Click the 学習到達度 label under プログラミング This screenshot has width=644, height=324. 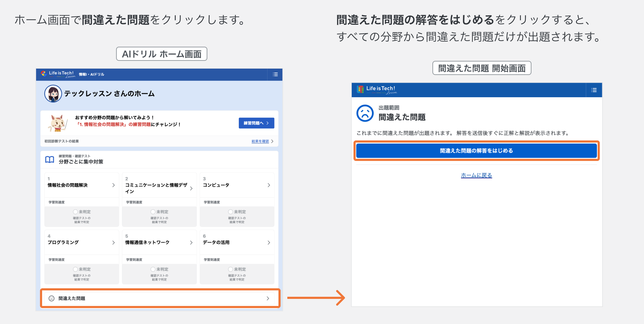coord(57,260)
